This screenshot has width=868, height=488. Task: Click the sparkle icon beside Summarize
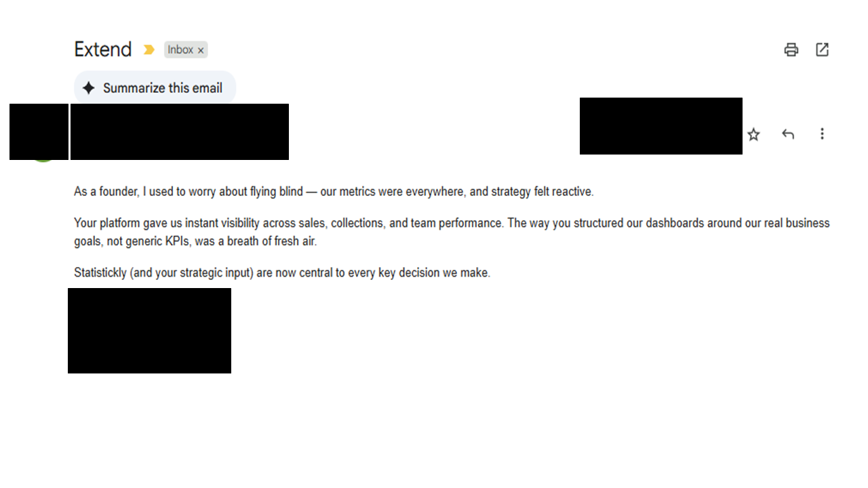pyautogui.click(x=88, y=88)
